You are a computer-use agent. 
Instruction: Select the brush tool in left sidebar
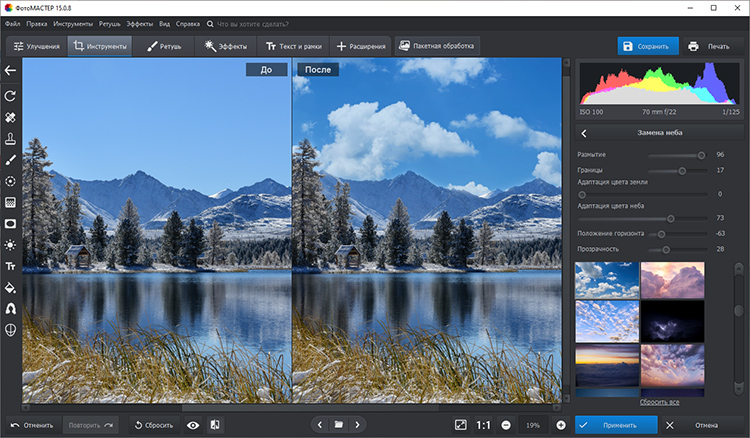(x=11, y=160)
